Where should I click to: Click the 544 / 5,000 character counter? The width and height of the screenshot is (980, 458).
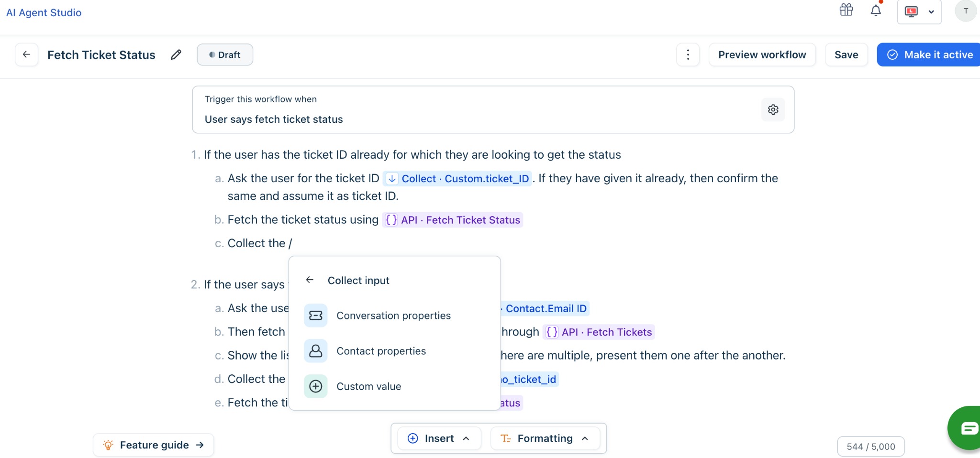[x=871, y=447]
